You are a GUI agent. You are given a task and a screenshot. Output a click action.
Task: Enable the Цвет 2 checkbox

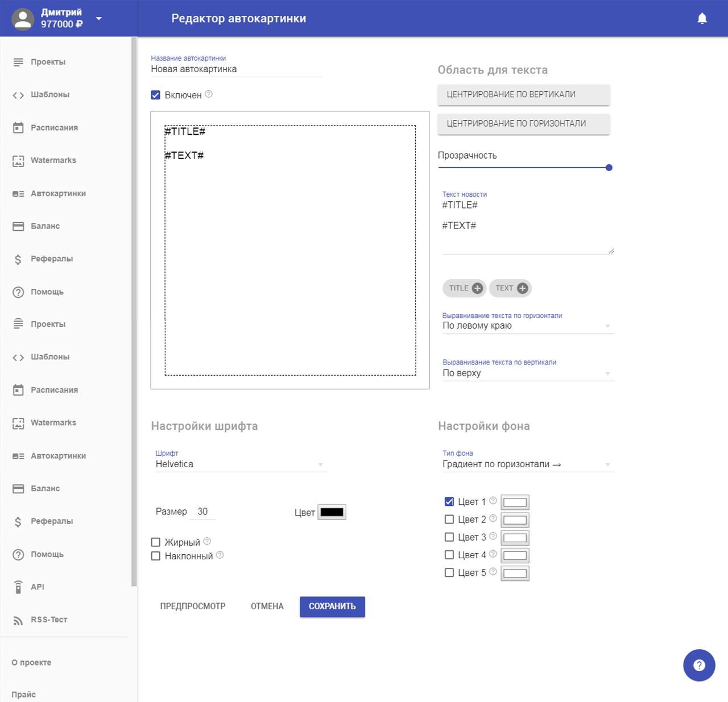coord(449,520)
